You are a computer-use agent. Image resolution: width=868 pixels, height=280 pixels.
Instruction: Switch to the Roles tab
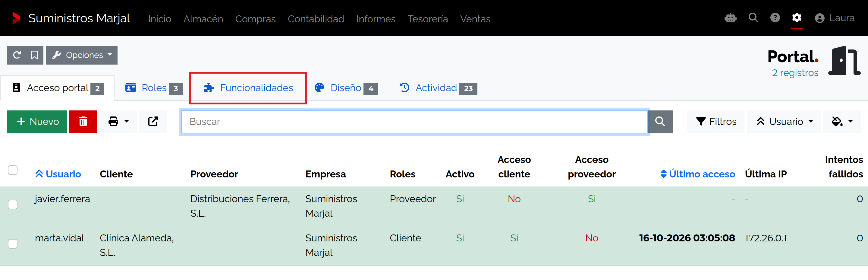click(154, 88)
